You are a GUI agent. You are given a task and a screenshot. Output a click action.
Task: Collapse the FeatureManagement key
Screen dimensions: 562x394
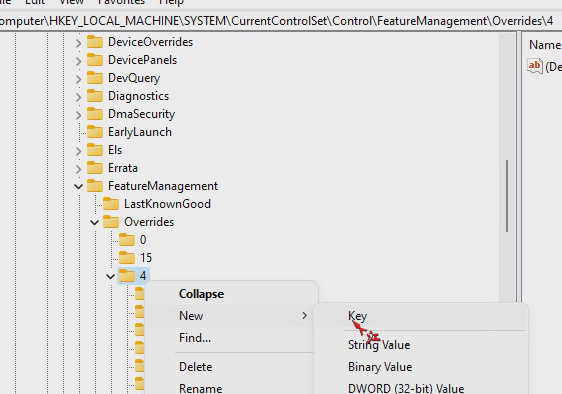click(78, 186)
